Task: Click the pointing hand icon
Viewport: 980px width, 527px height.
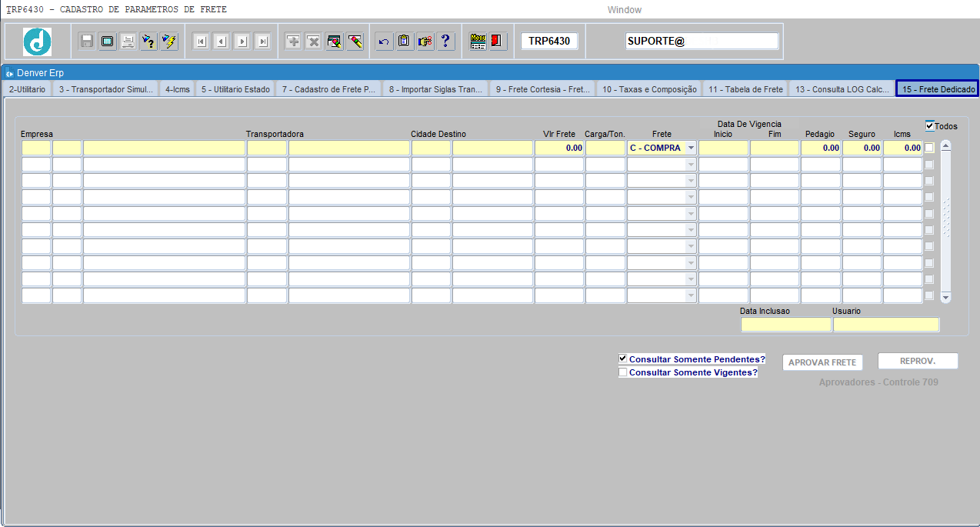Action: tap(425, 42)
